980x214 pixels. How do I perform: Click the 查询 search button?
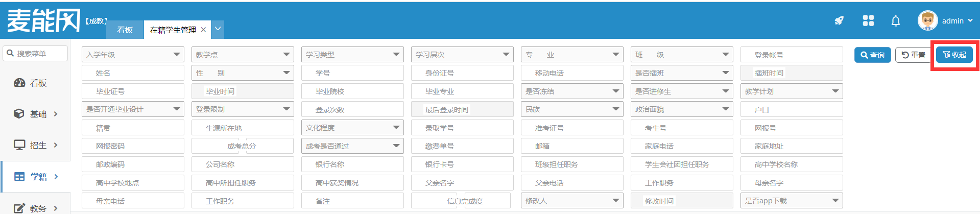(x=872, y=55)
